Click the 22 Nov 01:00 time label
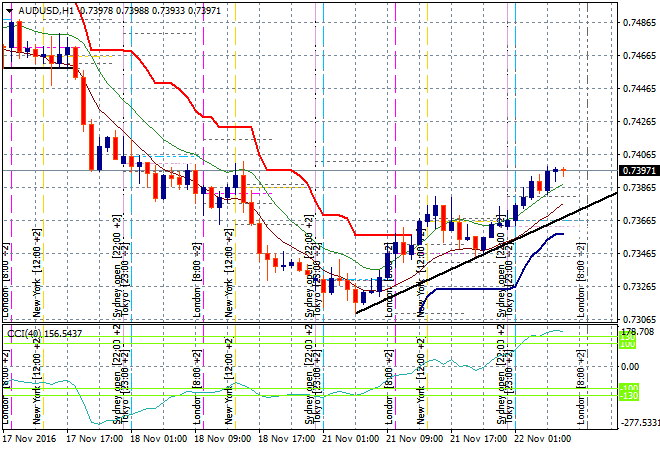Screen dimensions: 660x450 [x=543, y=438]
